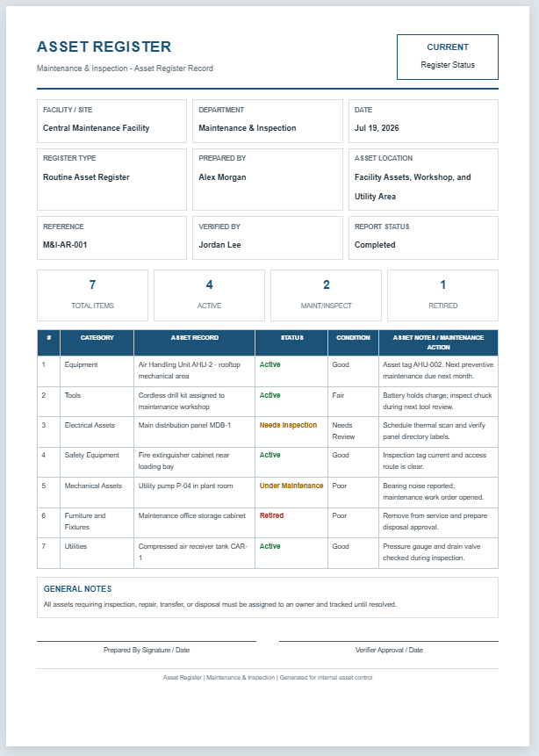Click the department value 'Maintenance & Inspection'
Image resolution: width=539 pixels, height=756 pixels.
click(x=248, y=128)
